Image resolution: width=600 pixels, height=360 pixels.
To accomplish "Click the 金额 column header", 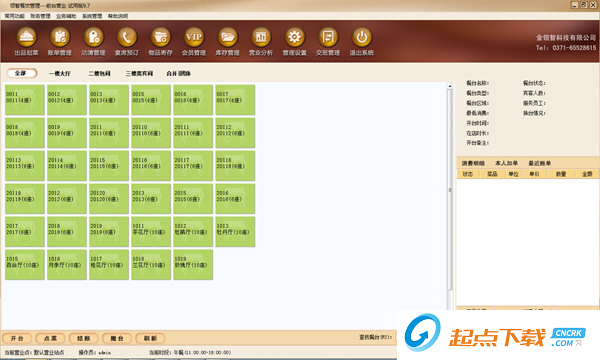I will click(x=587, y=174).
